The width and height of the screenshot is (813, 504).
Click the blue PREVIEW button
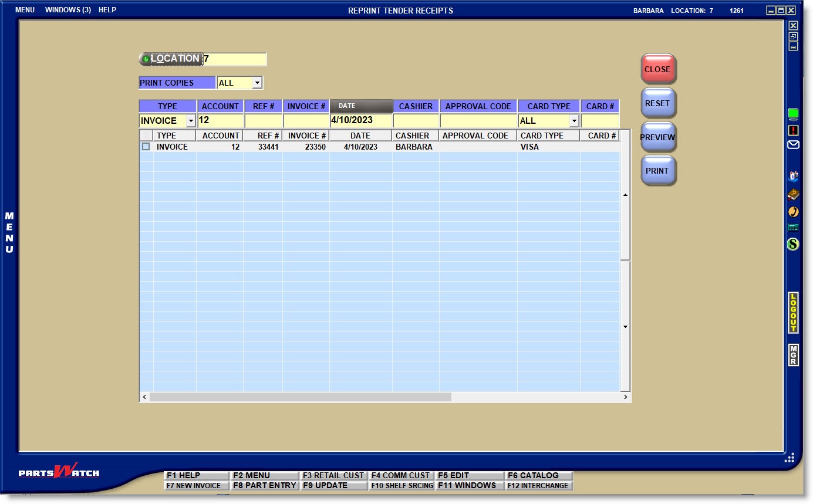(657, 137)
